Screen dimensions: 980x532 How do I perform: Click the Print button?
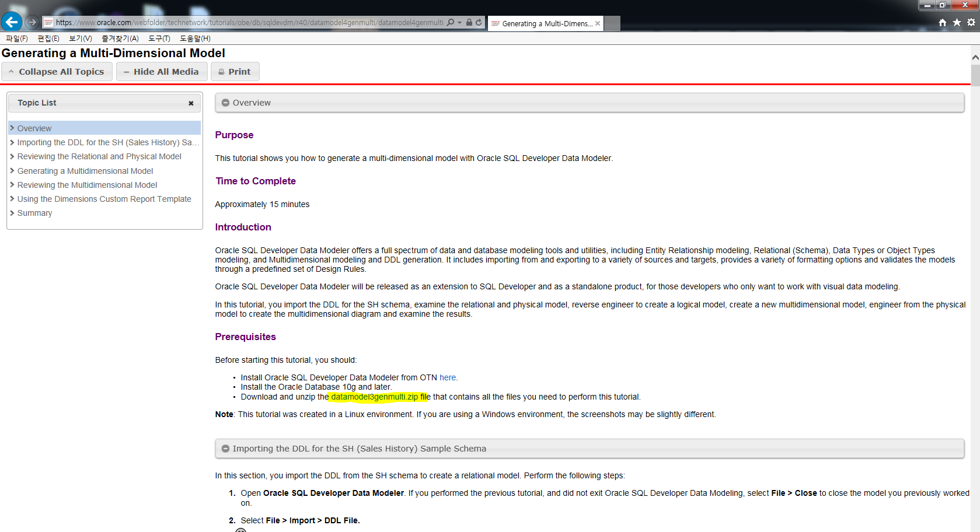(x=235, y=72)
